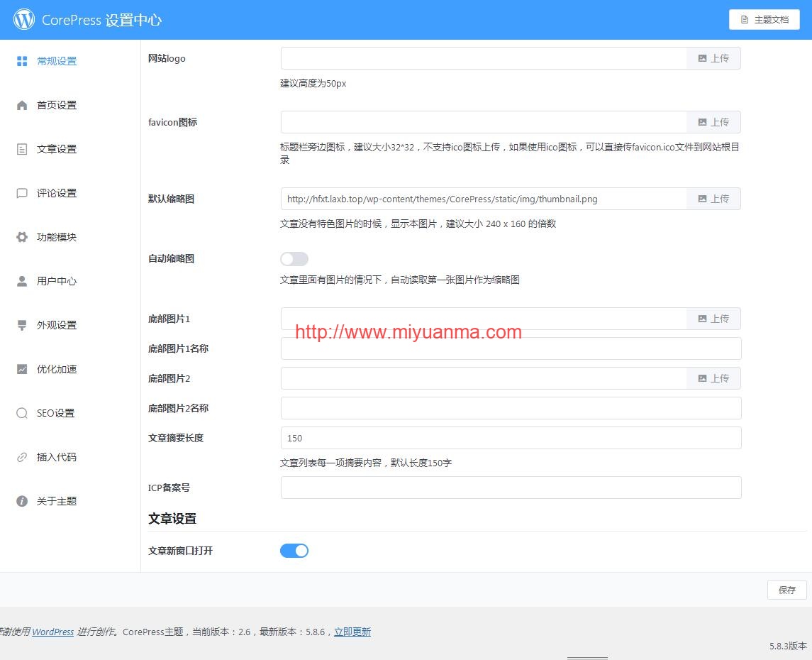Click the 文章设置 section heading in content
Screen dimensions: 812x660
click(172, 519)
